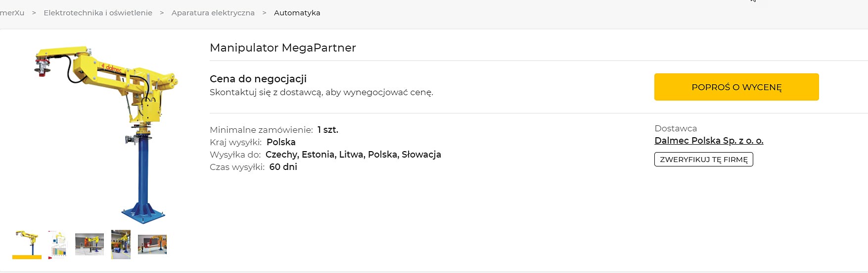Click the Dostawca label

pyautogui.click(x=676, y=128)
